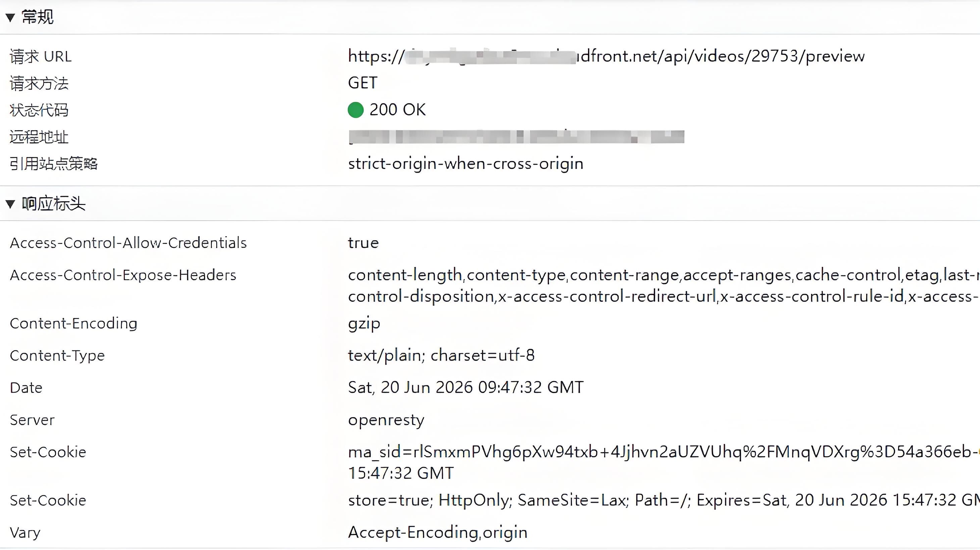The image size is (980, 550).
Task: Select strict-origin-when-cross-origin policy value
Action: tap(465, 164)
